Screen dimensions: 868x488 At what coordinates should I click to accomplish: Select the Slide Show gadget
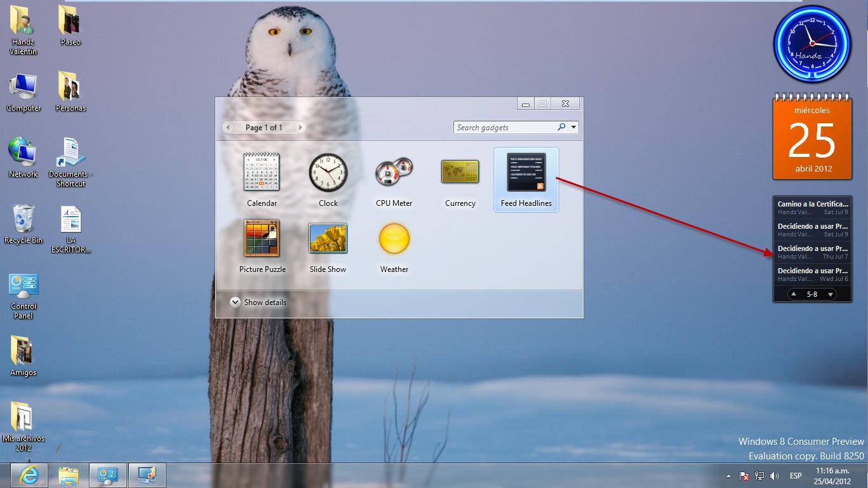pyautogui.click(x=328, y=238)
